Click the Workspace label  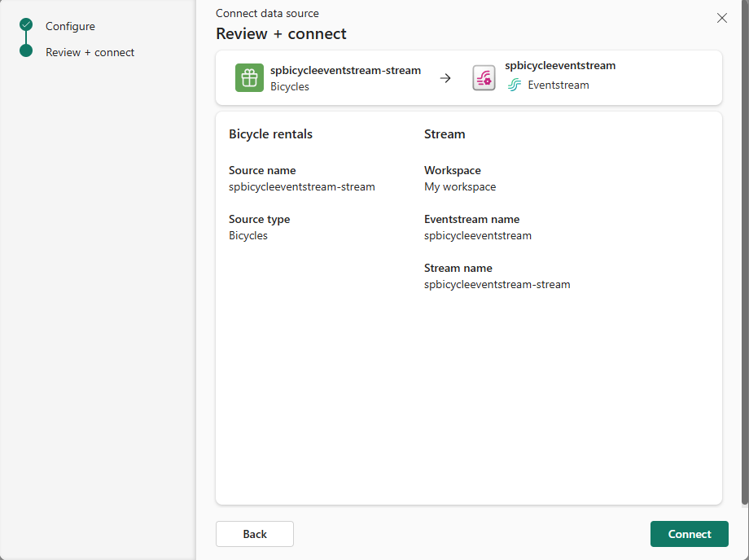point(453,170)
